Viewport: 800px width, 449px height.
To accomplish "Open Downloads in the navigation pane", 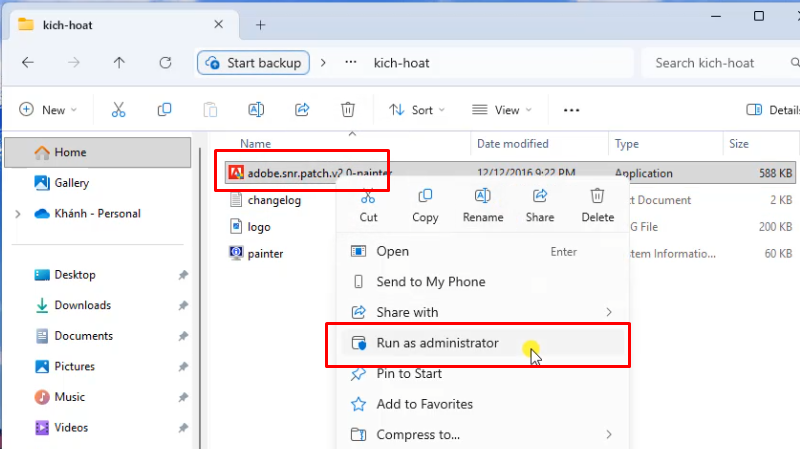I will (x=83, y=306).
